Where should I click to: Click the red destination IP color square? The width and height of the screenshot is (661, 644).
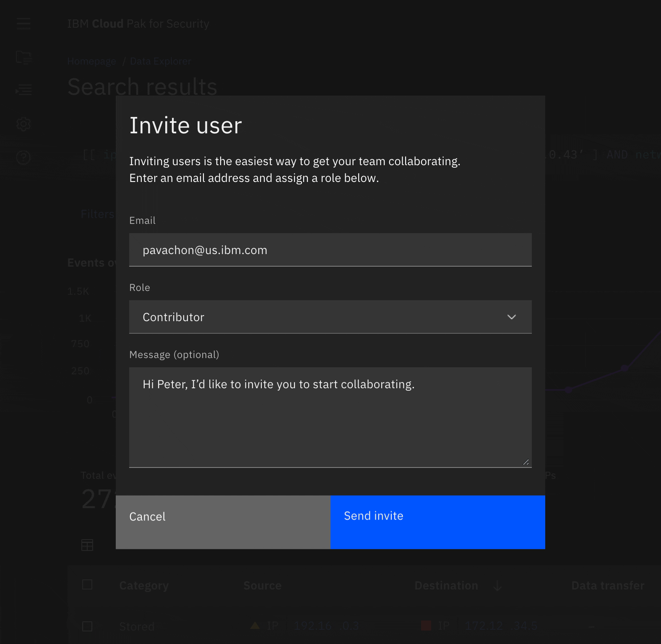[x=426, y=626]
